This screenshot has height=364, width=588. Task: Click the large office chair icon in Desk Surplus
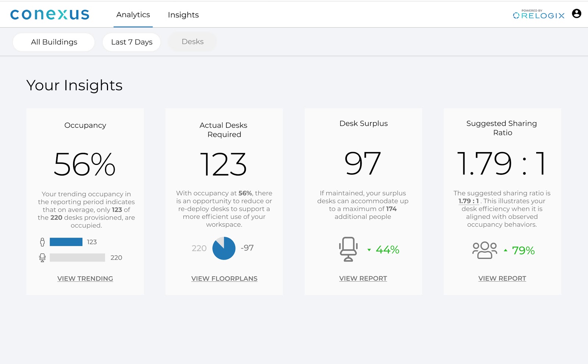pyautogui.click(x=348, y=249)
